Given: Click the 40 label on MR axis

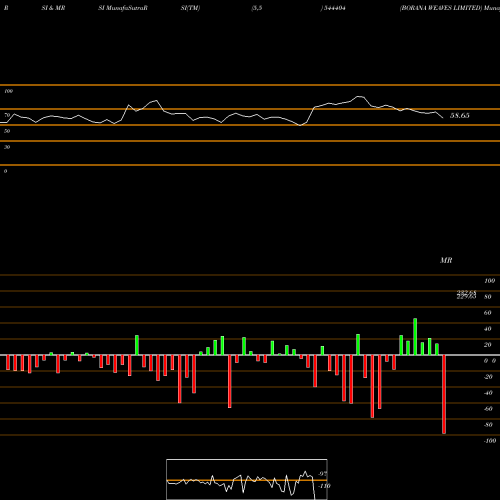Looking at the screenshot, I should [487, 329].
